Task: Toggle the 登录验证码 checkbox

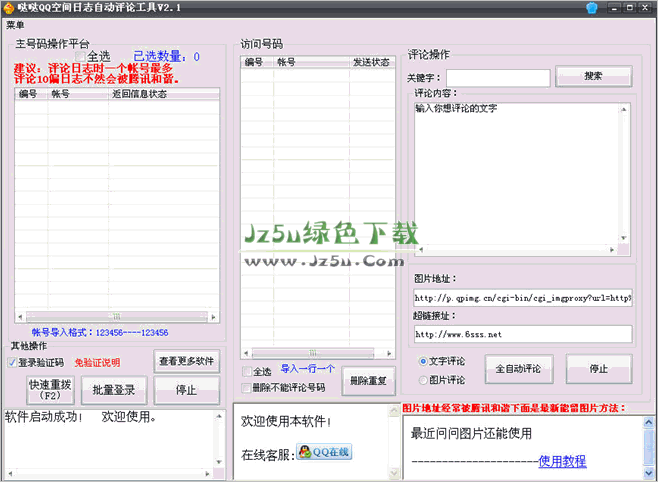Action: (x=12, y=362)
